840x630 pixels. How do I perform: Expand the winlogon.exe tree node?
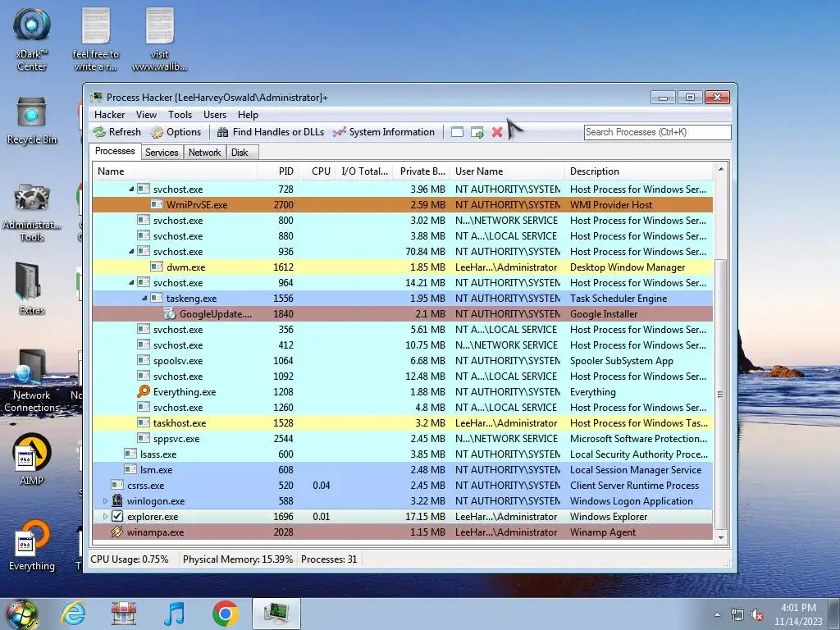click(105, 501)
